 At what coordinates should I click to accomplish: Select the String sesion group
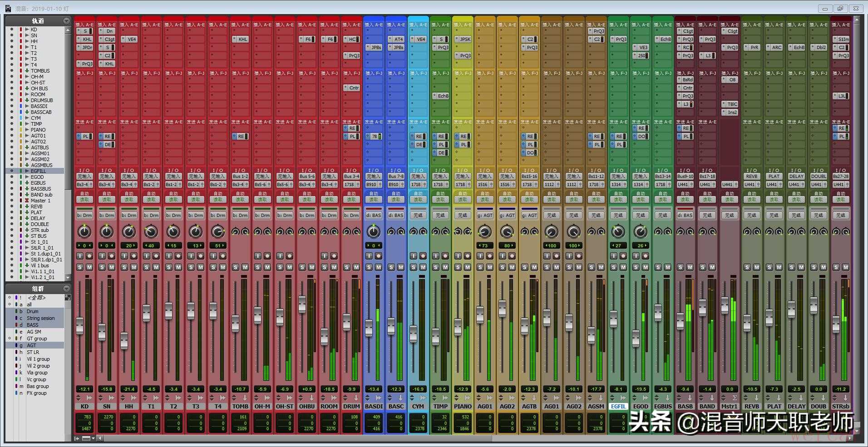pos(40,318)
